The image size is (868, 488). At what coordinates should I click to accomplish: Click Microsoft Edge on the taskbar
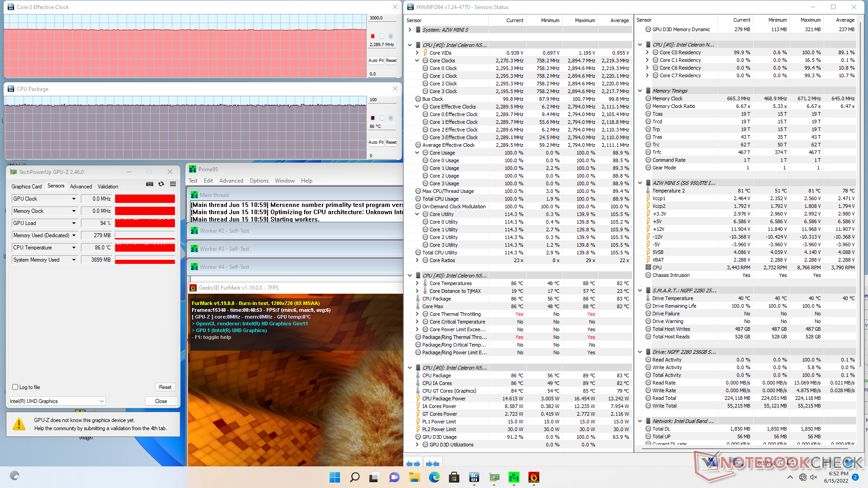(x=434, y=477)
